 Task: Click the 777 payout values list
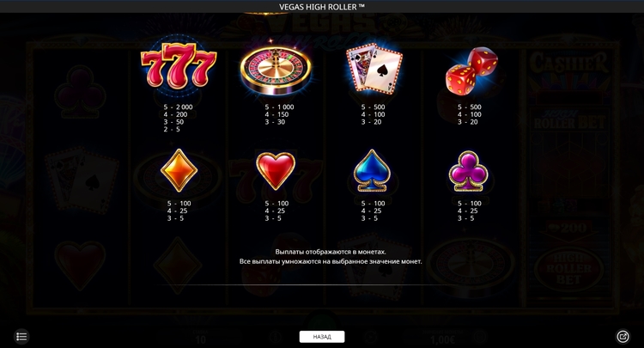click(178, 118)
